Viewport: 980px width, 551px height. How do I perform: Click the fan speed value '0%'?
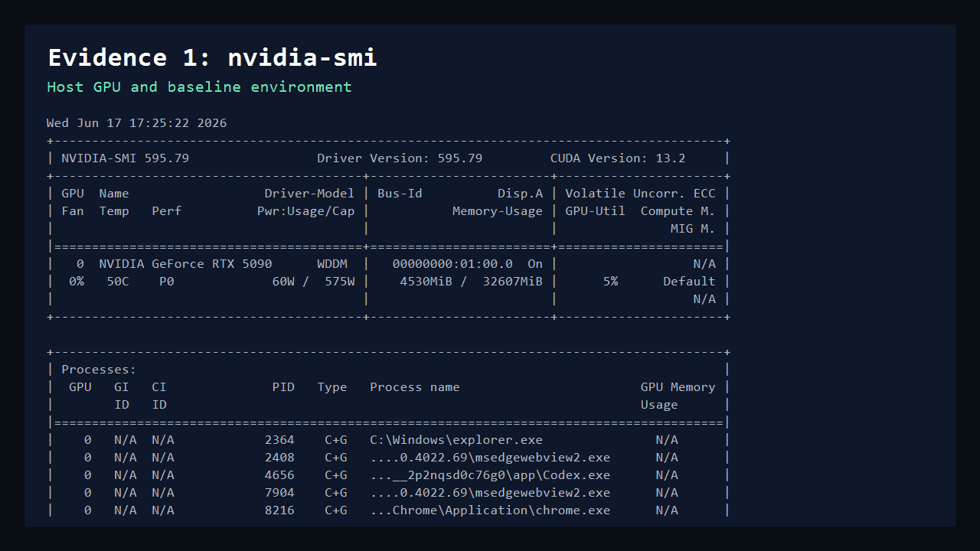[x=77, y=282]
